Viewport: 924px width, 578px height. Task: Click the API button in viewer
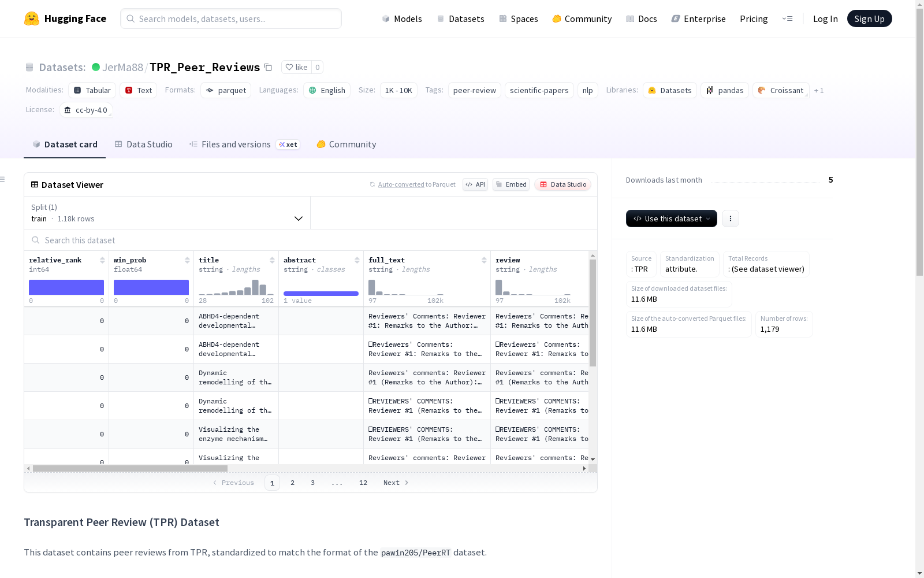475,184
